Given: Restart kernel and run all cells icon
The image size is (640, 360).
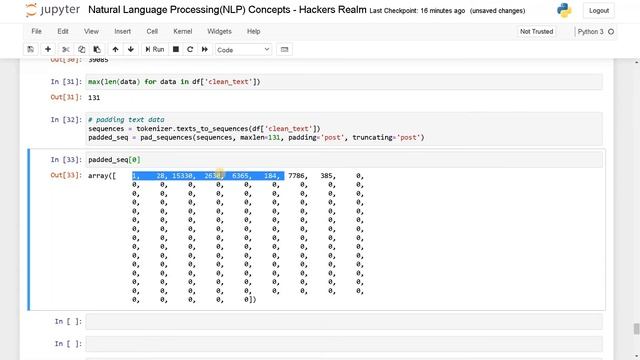Looking at the screenshot, I should [204, 49].
